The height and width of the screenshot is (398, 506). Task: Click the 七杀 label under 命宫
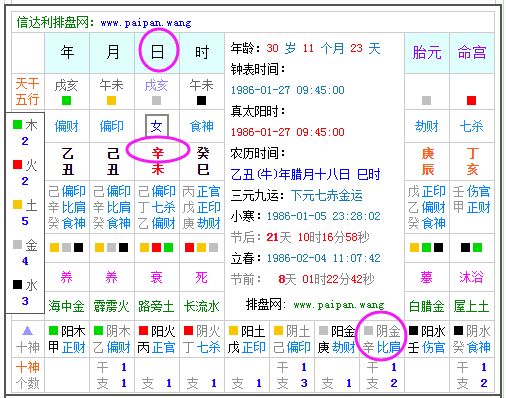point(471,126)
